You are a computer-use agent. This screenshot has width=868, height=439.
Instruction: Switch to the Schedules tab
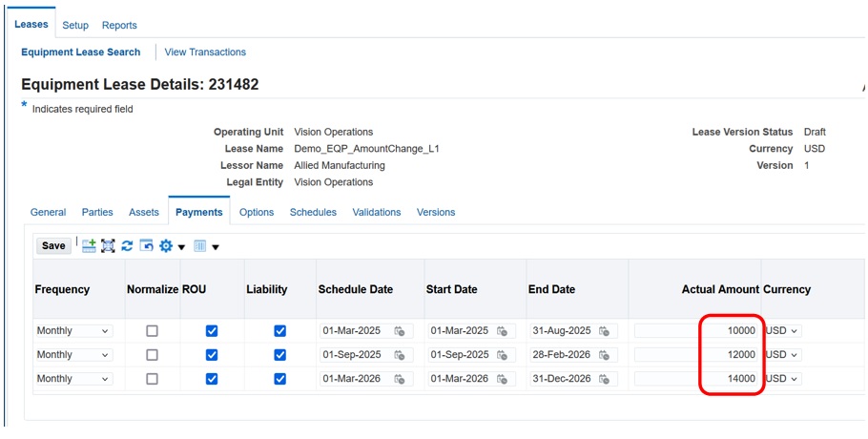point(313,212)
